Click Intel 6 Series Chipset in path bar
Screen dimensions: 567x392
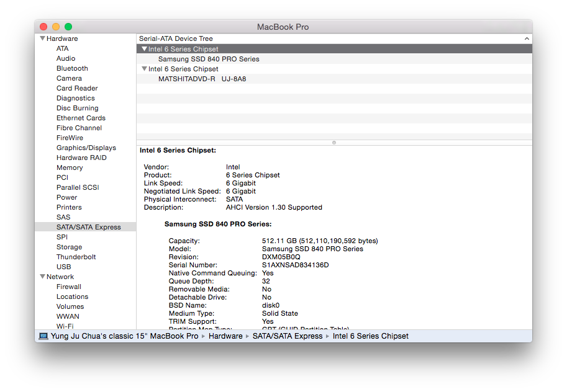coord(371,336)
